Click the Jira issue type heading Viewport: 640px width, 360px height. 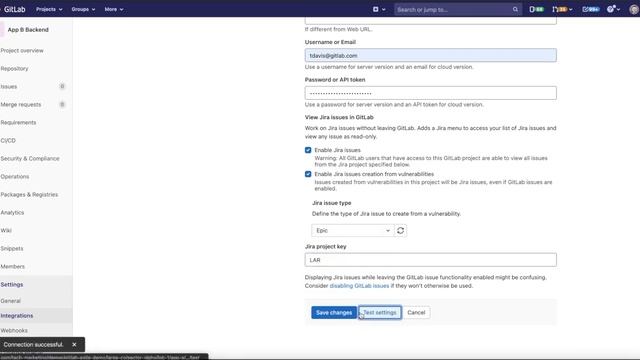(331, 203)
